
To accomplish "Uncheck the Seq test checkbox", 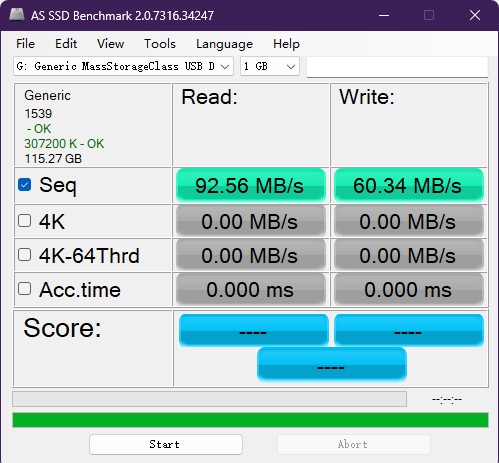I will (25, 185).
